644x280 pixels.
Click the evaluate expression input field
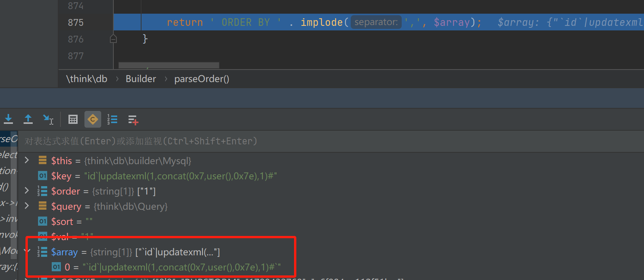pyautogui.click(x=304, y=141)
